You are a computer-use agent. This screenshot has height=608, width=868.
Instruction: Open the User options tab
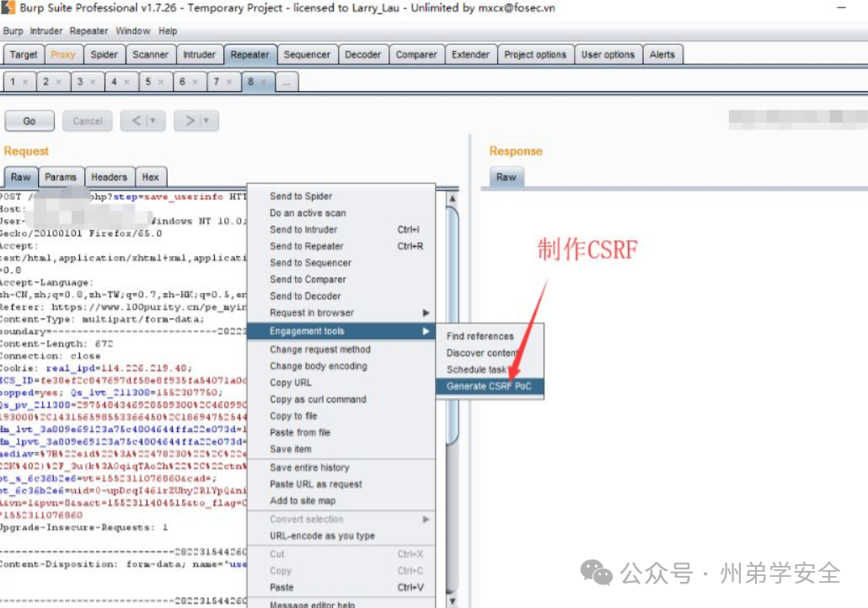tap(608, 55)
